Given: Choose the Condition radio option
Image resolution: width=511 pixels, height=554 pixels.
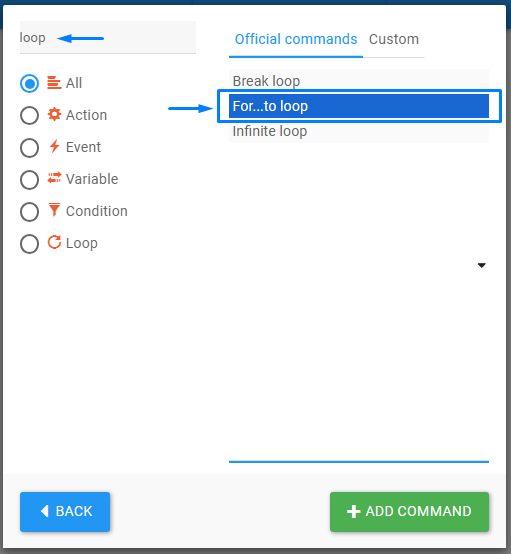Looking at the screenshot, I should 29,212.
